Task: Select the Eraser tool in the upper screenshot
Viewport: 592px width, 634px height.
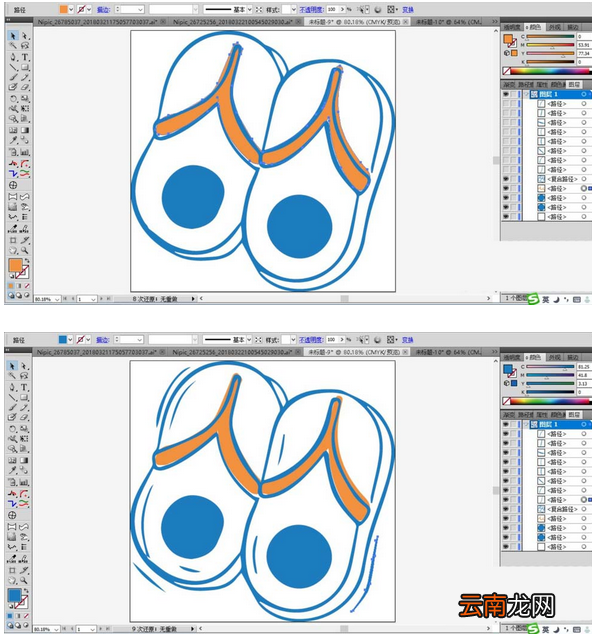Action: (x=25, y=87)
